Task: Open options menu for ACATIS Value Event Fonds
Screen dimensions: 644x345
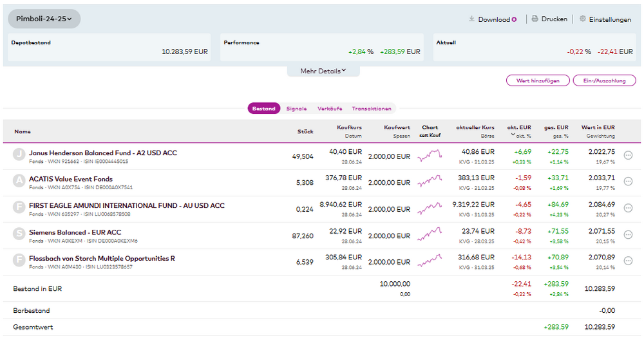Action: [629, 182]
